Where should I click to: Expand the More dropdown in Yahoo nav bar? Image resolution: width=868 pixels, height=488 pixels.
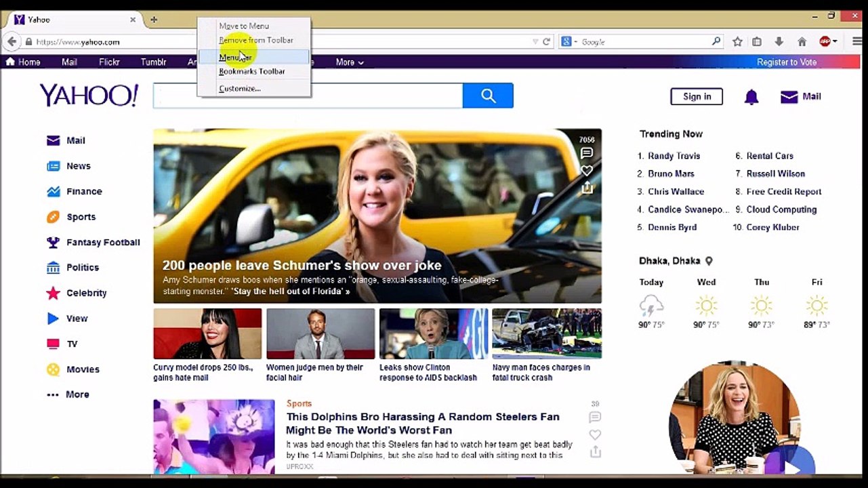(350, 62)
